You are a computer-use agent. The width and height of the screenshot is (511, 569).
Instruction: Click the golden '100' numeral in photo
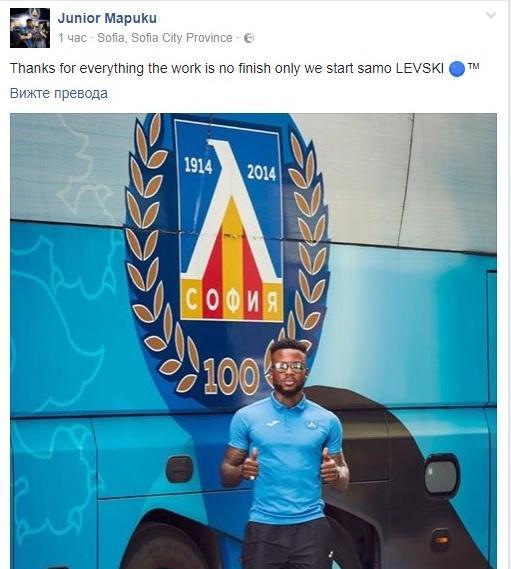[232, 377]
